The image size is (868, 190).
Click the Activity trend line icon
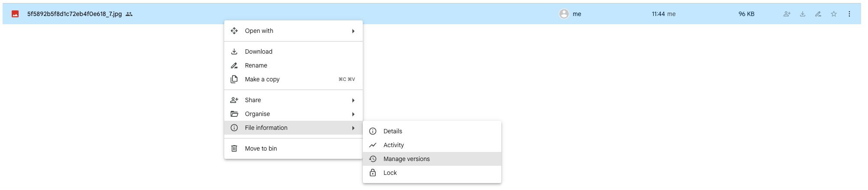point(373,145)
